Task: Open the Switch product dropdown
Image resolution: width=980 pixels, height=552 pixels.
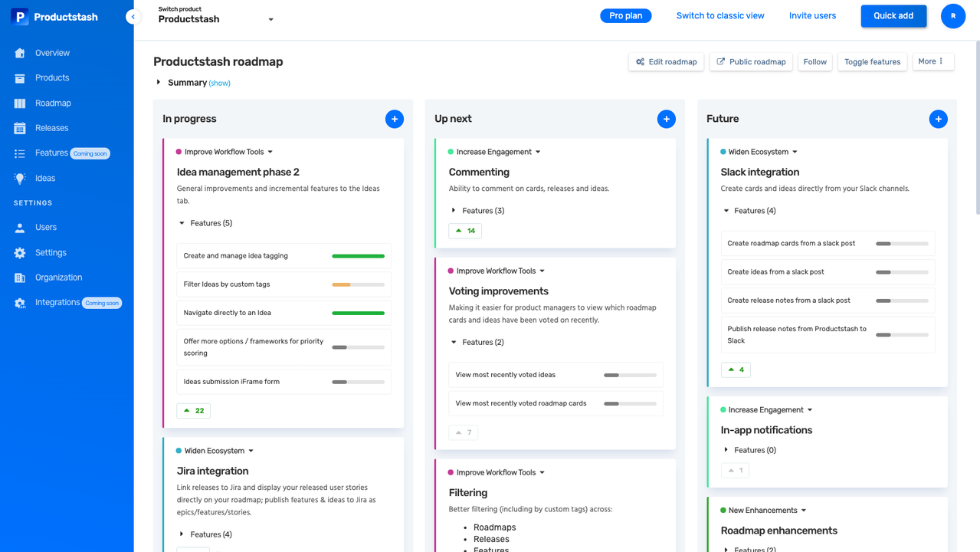Action: [x=270, y=20]
